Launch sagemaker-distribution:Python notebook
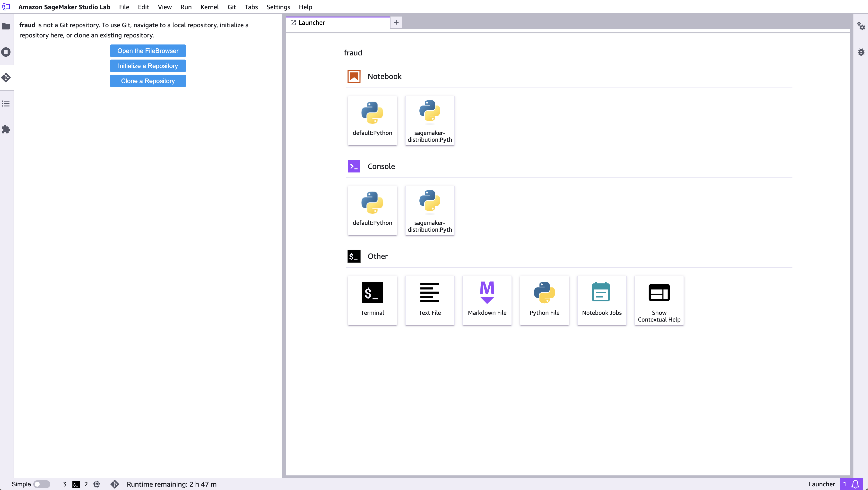The image size is (868, 490). pyautogui.click(x=429, y=120)
